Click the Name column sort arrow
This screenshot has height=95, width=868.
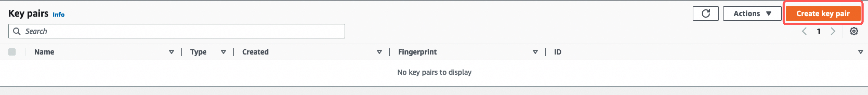tap(172, 52)
